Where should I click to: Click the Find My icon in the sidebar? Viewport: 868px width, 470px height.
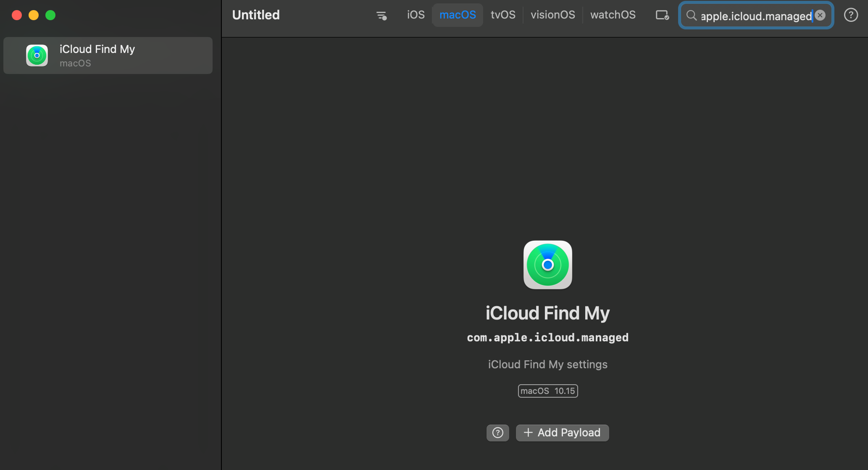[x=37, y=55]
